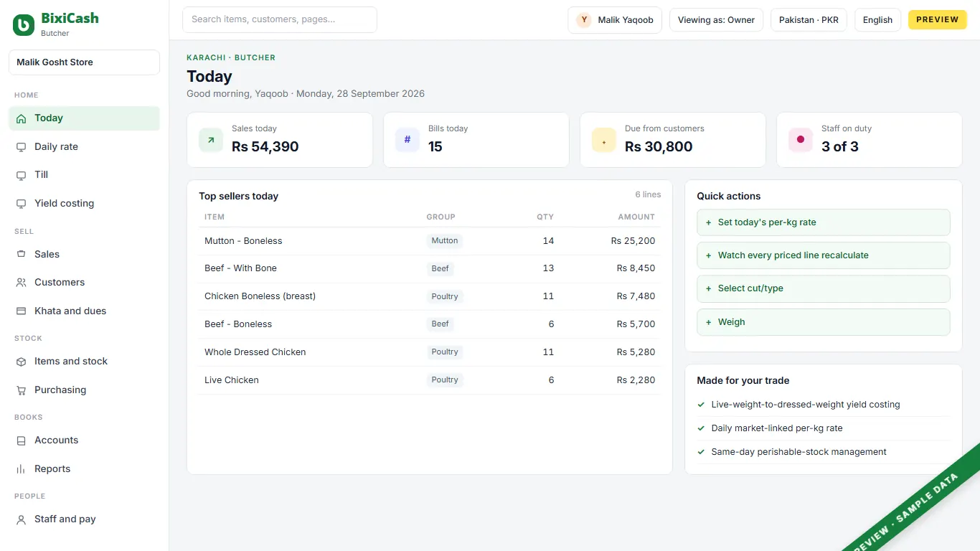Click the yellow PREVIEW button
980x551 pixels.
coord(938,20)
